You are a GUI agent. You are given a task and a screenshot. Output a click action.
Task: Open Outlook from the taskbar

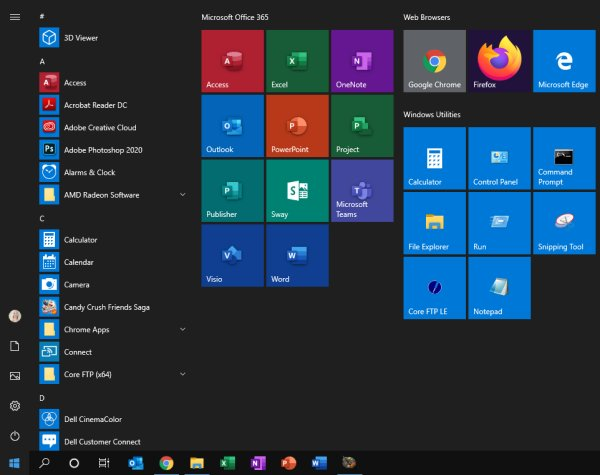tap(136, 463)
